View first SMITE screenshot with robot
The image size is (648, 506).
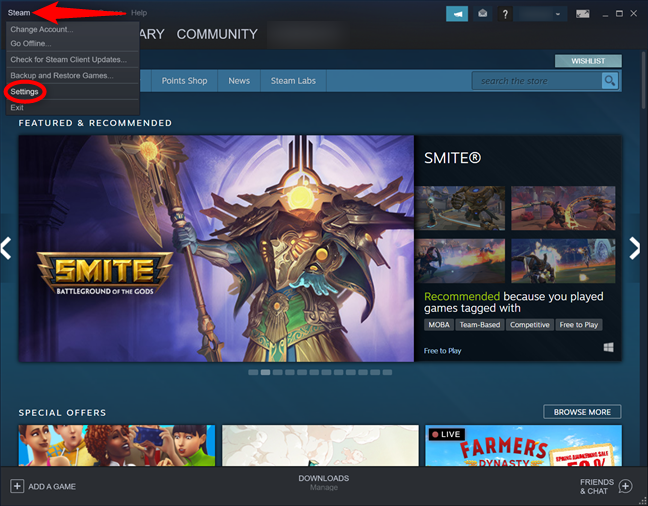[460, 208]
